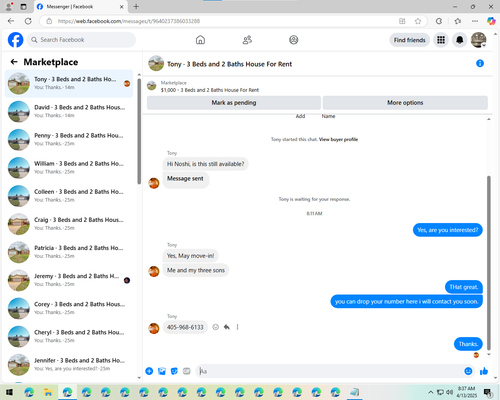
Task: Open the Edge favorites list icon
Action: [458, 21]
